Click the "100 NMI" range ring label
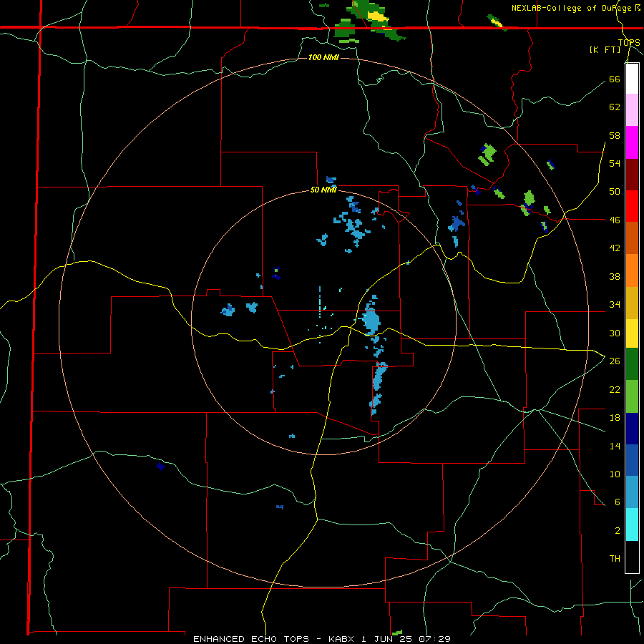Viewport: 644px width, 644px height. (323, 57)
